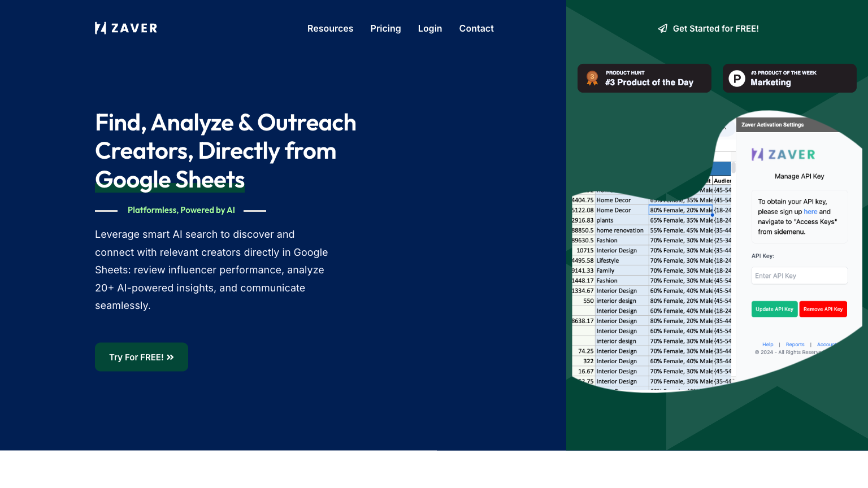
Task: Open the Resources menu
Action: 330,29
